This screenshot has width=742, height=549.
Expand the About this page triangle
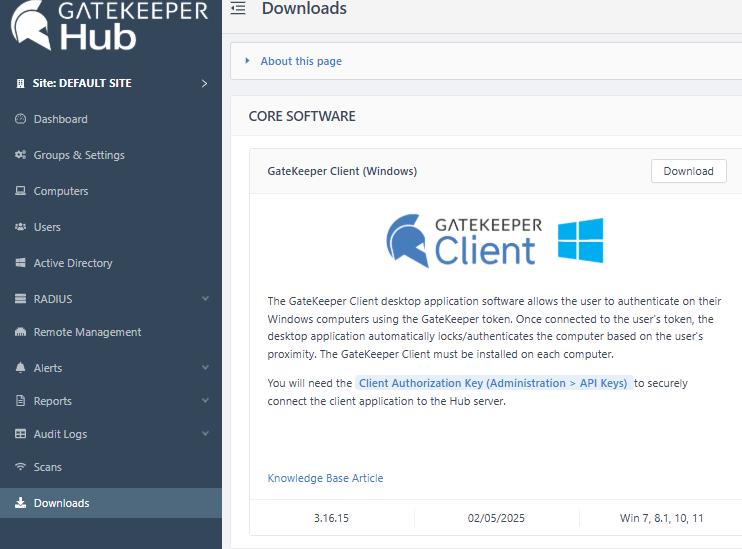(247, 61)
